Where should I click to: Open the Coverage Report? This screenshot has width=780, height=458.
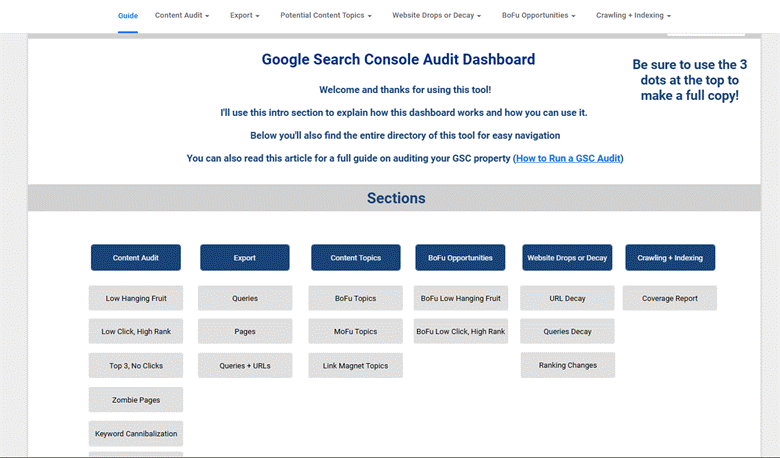(x=670, y=298)
